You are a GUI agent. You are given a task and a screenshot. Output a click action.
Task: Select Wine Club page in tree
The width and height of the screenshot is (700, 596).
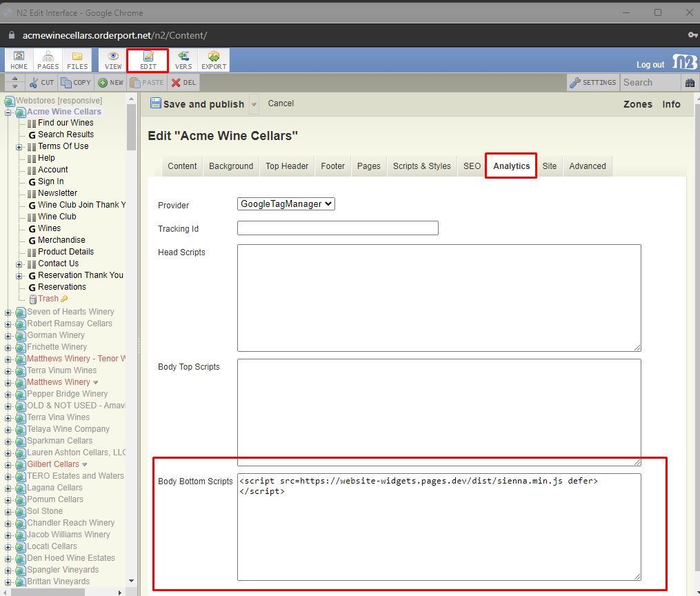(57, 217)
